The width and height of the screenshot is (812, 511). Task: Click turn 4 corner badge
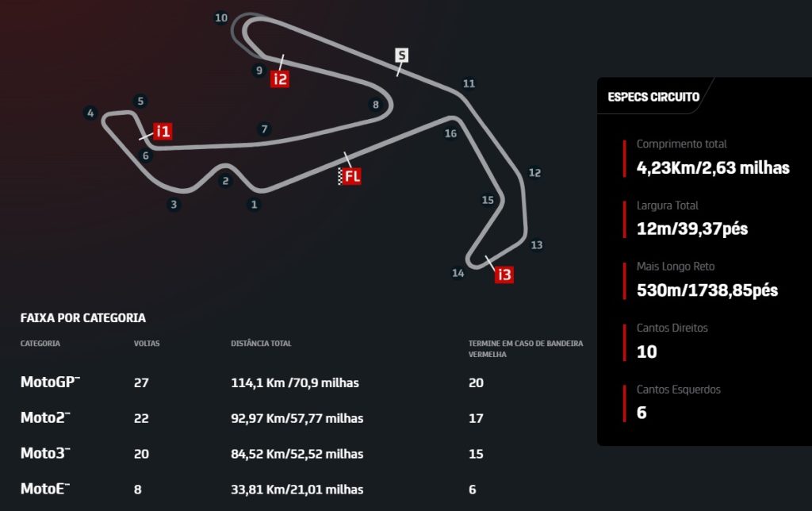coord(90,113)
